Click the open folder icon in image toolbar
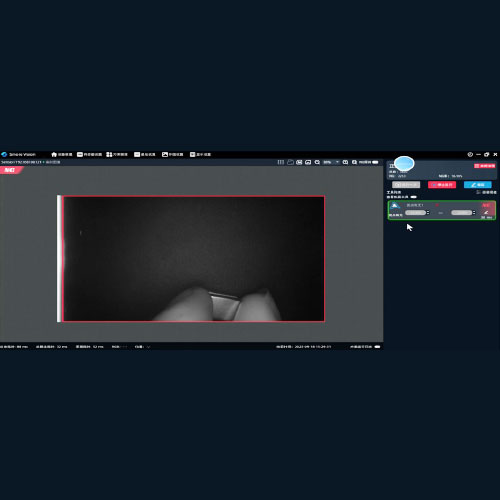This screenshot has width=500, height=500. click(x=290, y=162)
